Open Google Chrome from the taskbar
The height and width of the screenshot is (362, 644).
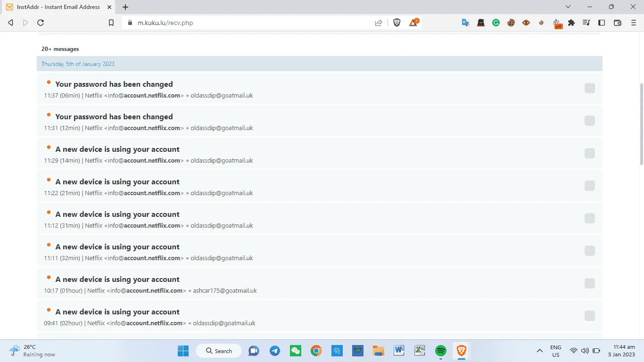[316, 351]
